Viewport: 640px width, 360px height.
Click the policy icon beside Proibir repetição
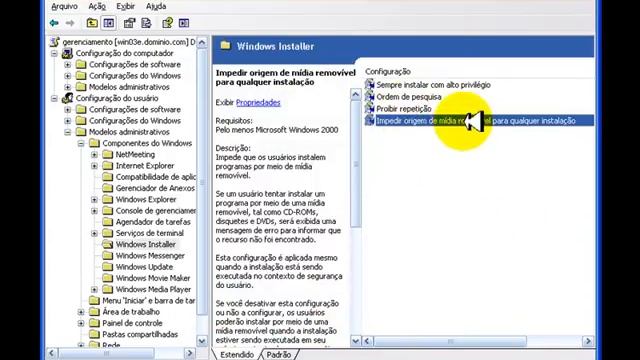coord(370,108)
